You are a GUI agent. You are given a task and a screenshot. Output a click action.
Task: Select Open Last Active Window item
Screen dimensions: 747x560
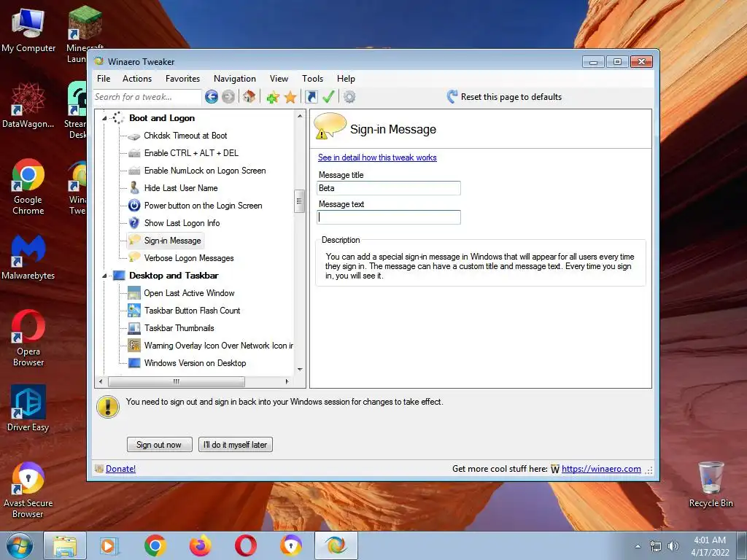[x=189, y=293]
